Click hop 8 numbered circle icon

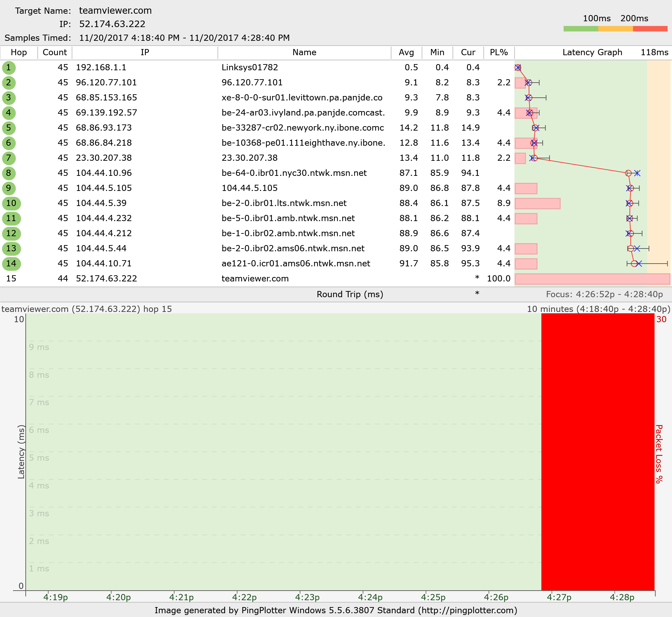pos(9,173)
